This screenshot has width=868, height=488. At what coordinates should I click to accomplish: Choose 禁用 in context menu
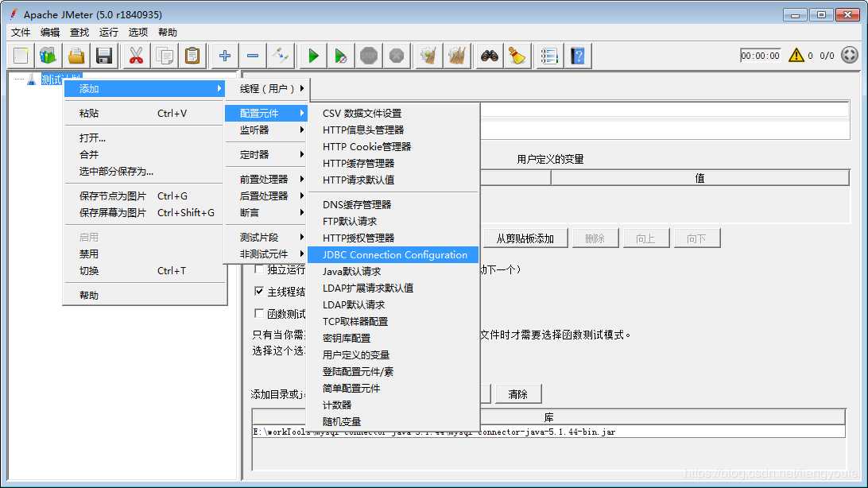145,254
